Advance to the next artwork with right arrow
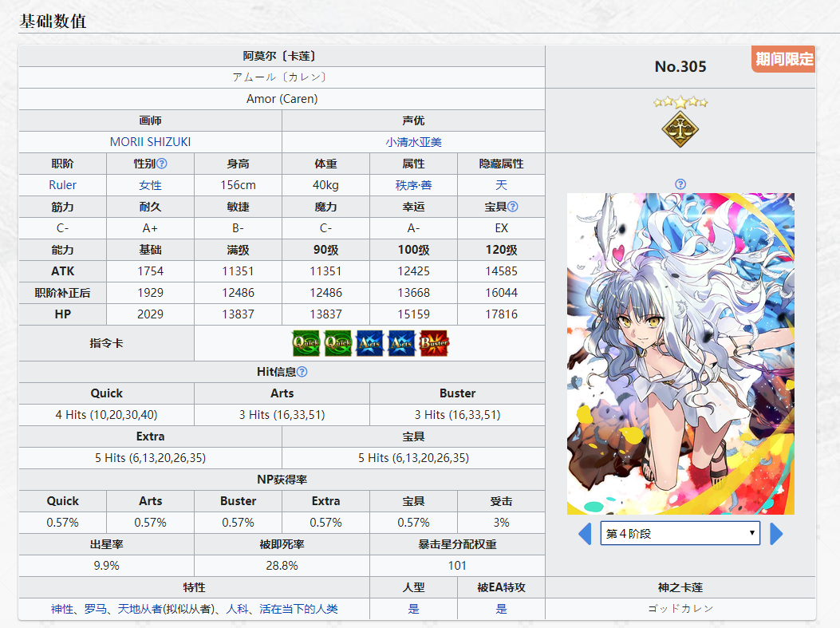840x628 pixels. (776, 534)
